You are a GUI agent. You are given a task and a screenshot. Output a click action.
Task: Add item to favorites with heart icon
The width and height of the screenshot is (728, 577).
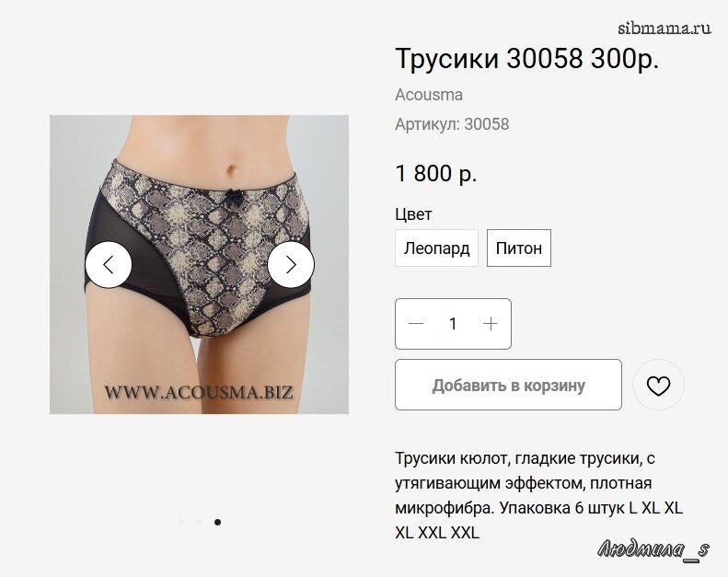pyautogui.click(x=658, y=385)
